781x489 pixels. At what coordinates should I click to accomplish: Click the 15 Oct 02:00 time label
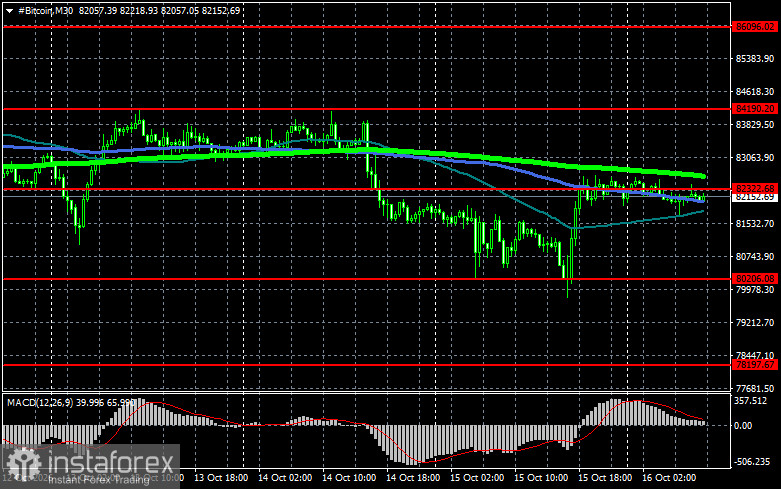(477, 478)
